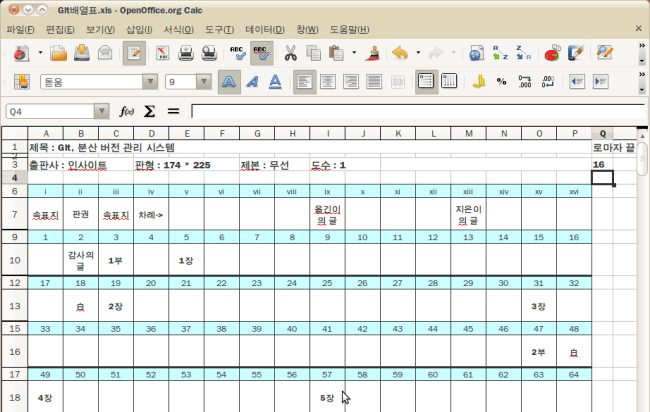The image size is (650, 412).
Task: Click row header 13
Action: click(15, 306)
